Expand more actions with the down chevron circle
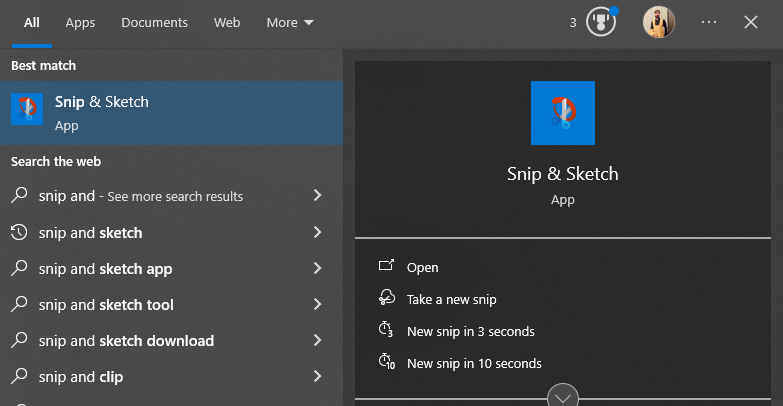The width and height of the screenshot is (783, 406). (563, 397)
